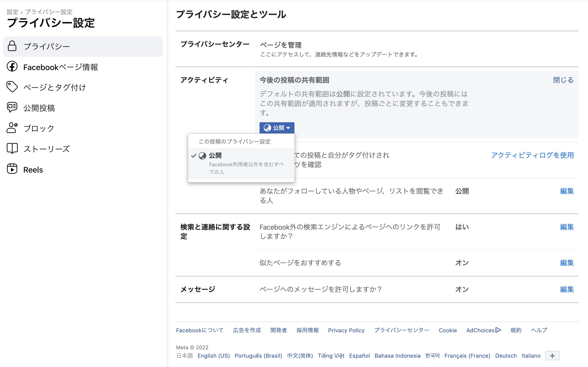Click アクティビティログを使用 link

click(x=532, y=155)
